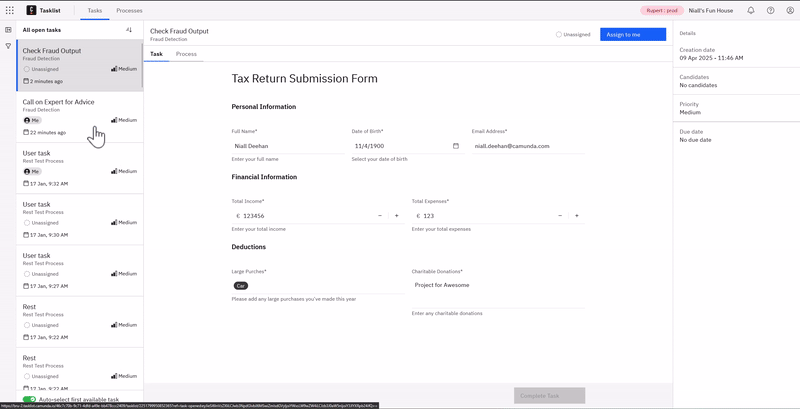The width and height of the screenshot is (800, 409).
Task: Click the Assign to me button
Action: pyautogui.click(x=632, y=34)
